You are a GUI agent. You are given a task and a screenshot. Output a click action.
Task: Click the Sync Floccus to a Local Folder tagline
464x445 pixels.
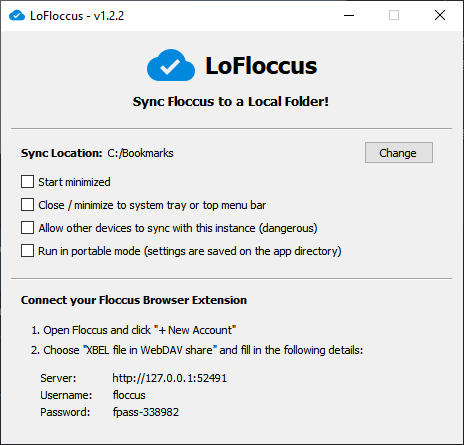231,101
